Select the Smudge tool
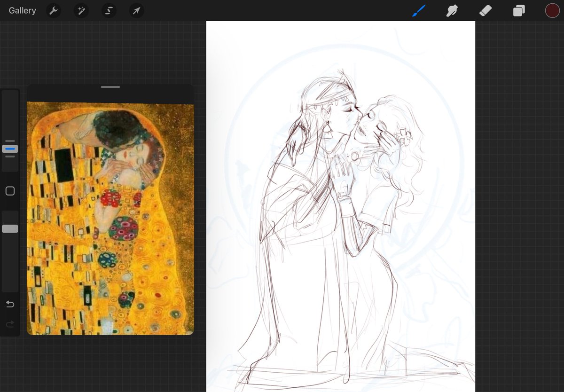564x392 pixels. (452, 10)
